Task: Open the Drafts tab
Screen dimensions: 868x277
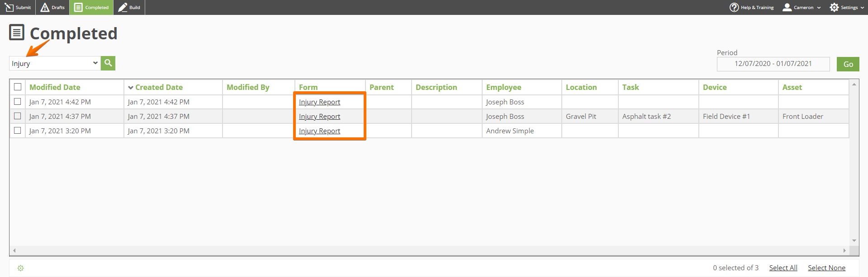Action: pyautogui.click(x=52, y=7)
